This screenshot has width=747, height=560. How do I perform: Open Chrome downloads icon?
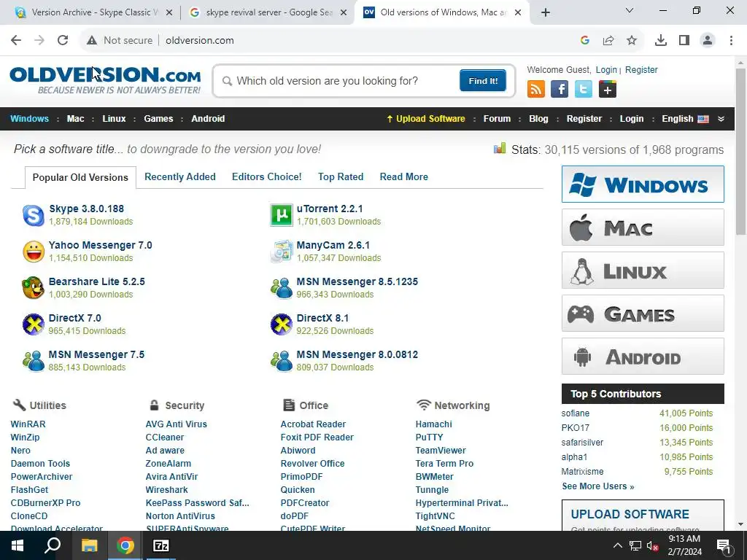tap(661, 41)
